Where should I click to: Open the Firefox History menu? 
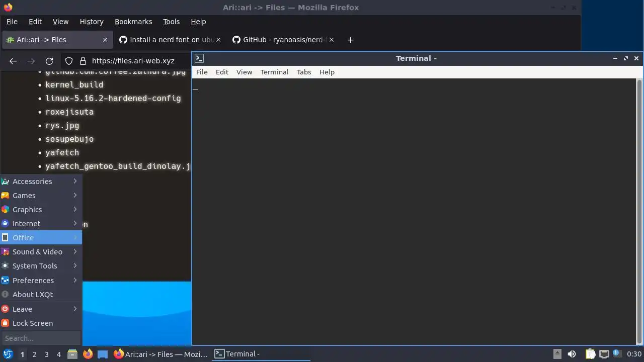(x=92, y=22)
